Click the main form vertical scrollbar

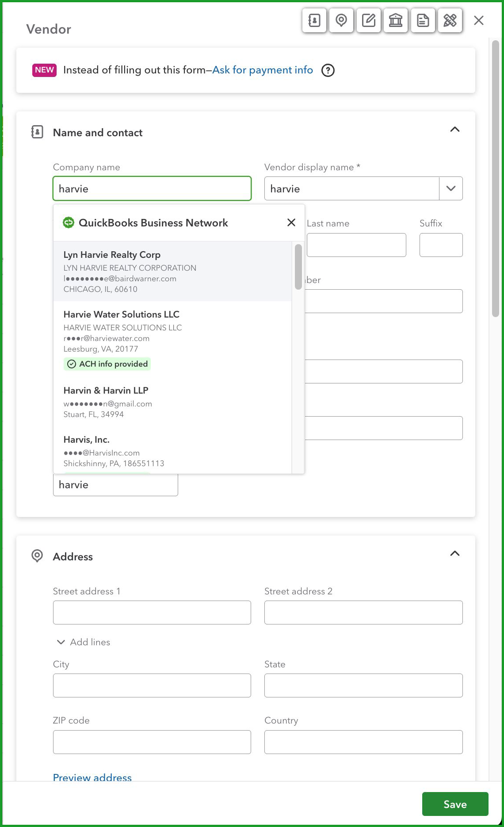point(496,179)
